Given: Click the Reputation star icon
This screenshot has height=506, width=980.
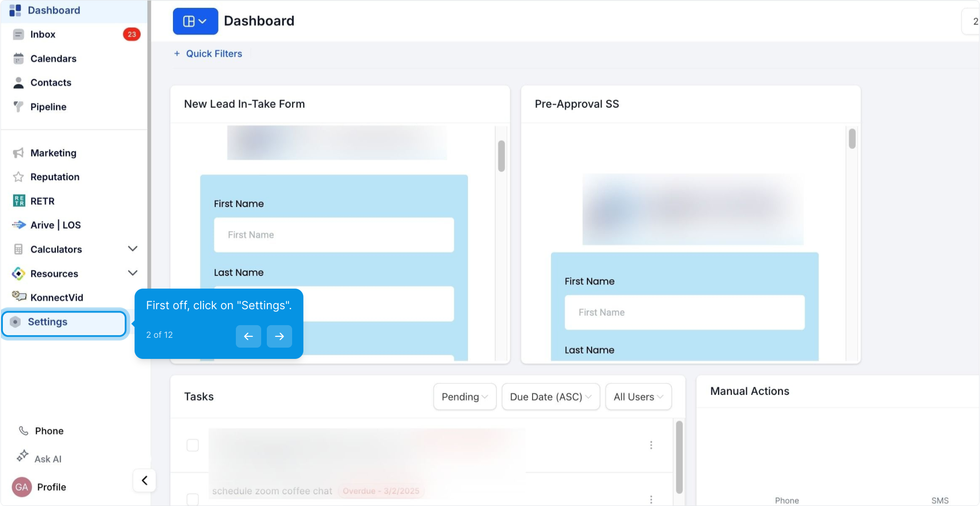Looking at the screenshot, I should [18, 177].
